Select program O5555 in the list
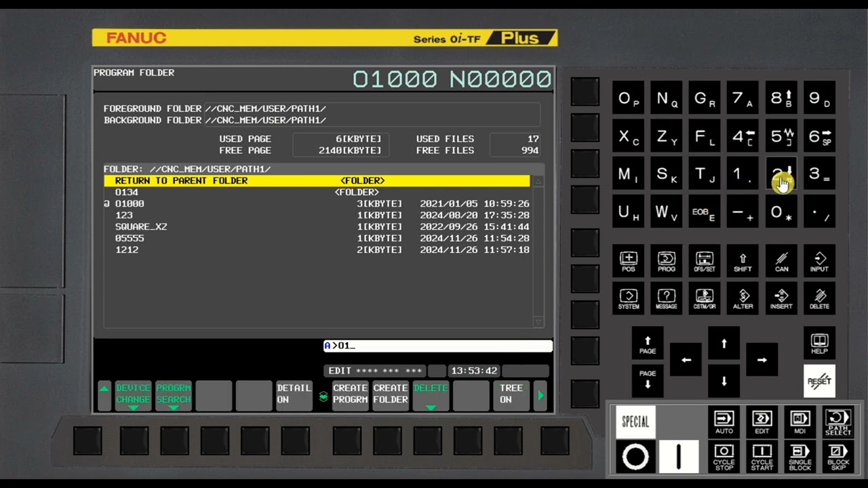Viewport: 868px width, 488px height. [317, 239]
